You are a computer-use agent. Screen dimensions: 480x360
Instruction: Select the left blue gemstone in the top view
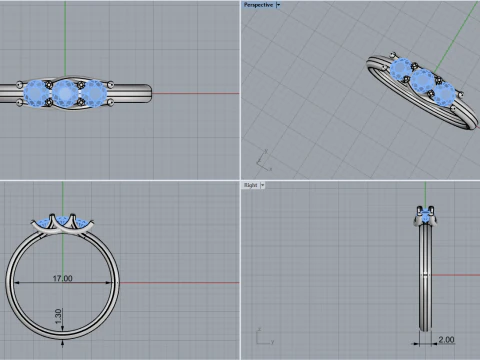[x=36, y=94]
